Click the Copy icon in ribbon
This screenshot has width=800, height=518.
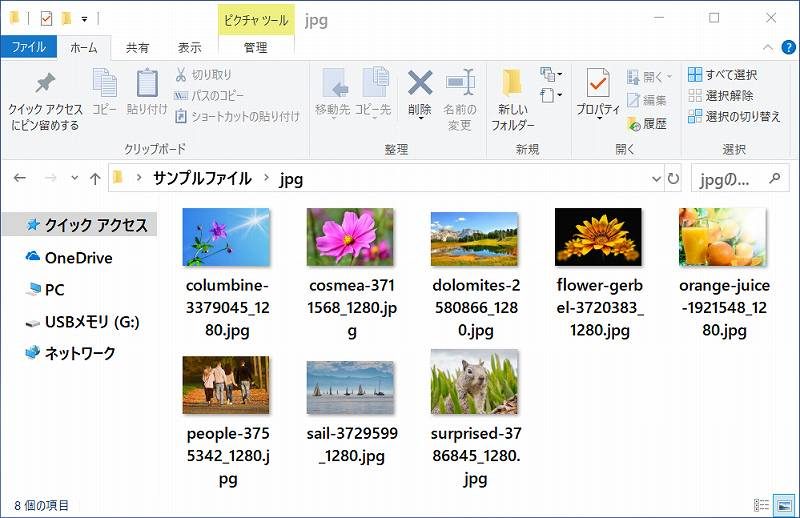pos(105,84)
